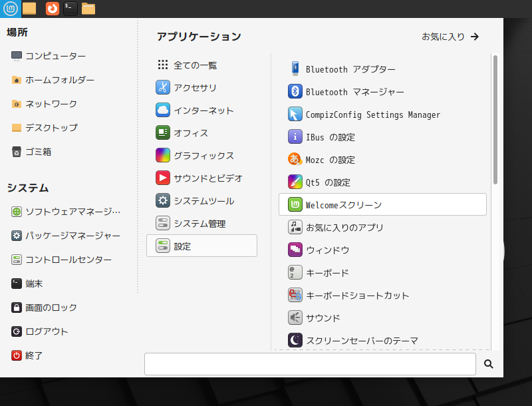Open コンピューター place
The width and height of the screenshot is (532, 406).
(x=49, y=56)
